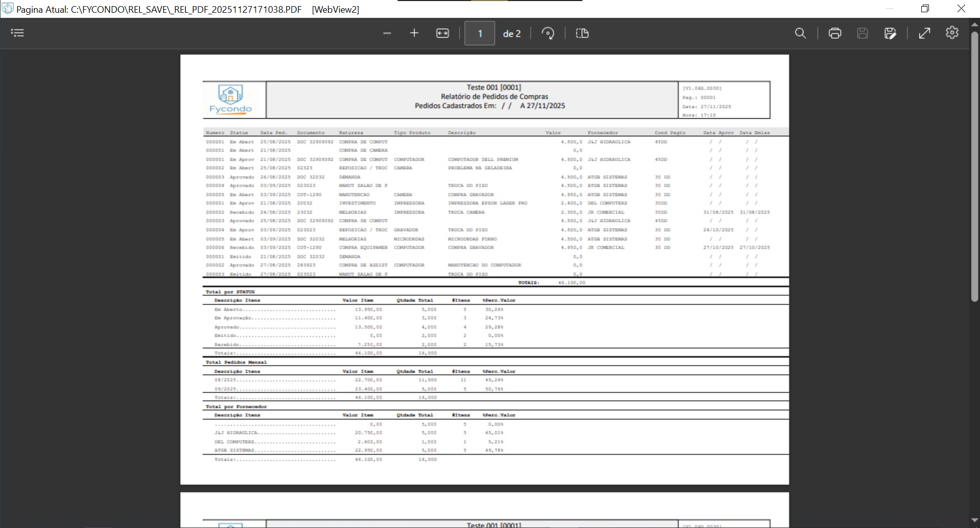The image size is (980, 528).
Task: Rotate the PDF page
Action: tap(548, 33)
